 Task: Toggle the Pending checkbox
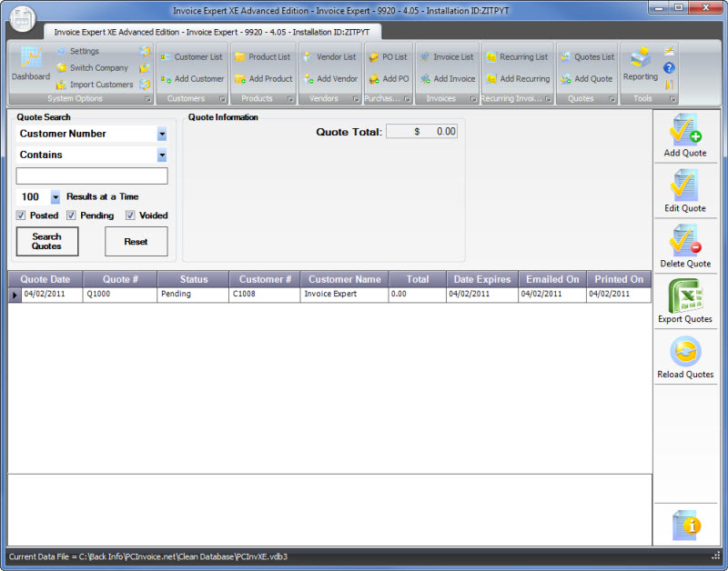click(72, 215)
